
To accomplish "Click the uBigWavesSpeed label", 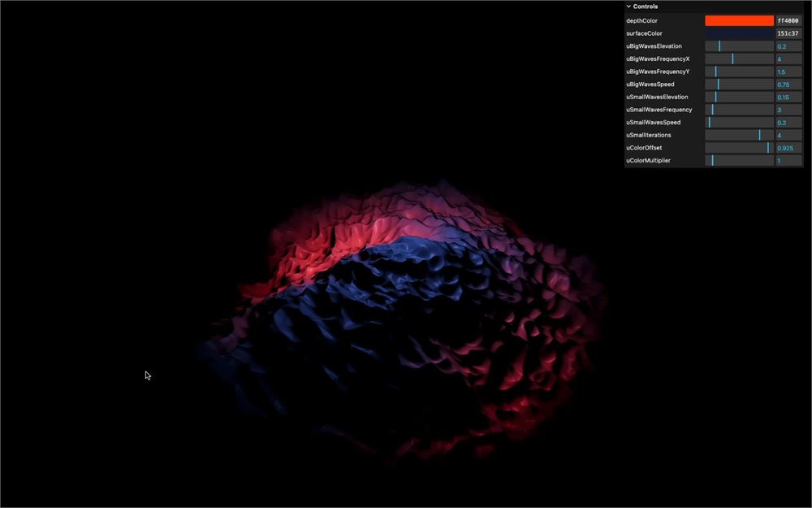I will point(650,84).
